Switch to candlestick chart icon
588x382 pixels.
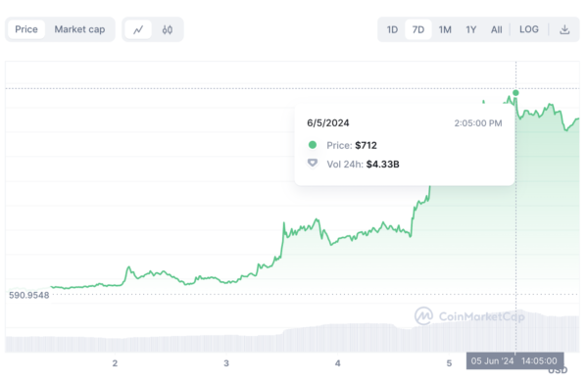point(168,29)
